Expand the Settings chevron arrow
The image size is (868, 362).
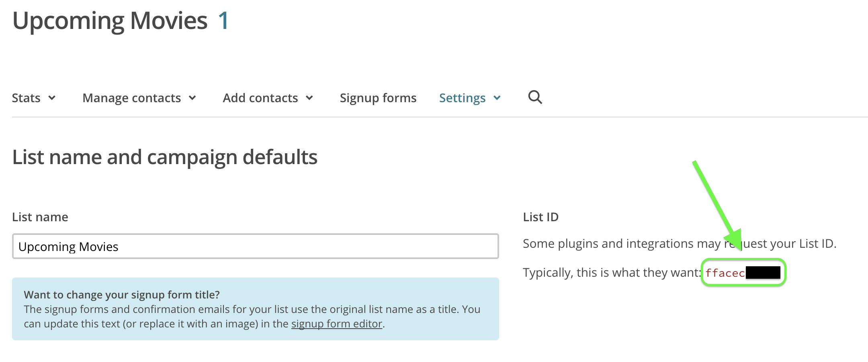tap(497, 98)
